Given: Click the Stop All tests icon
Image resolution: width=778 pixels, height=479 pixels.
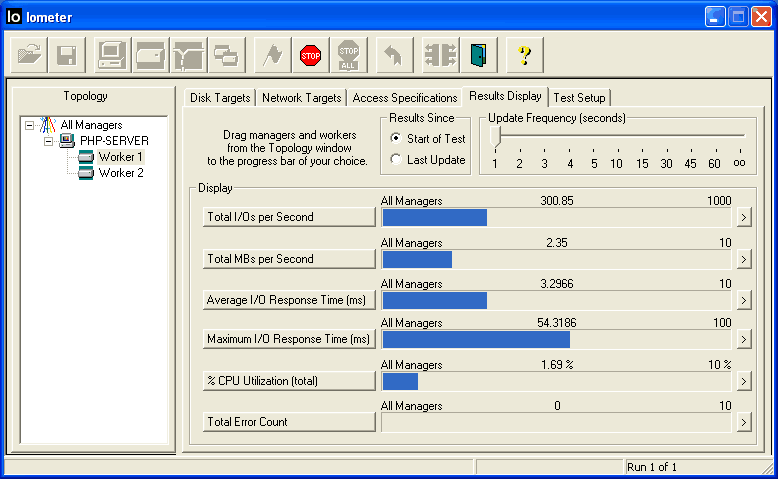Looking at the screenshot, I should [349, 55].
